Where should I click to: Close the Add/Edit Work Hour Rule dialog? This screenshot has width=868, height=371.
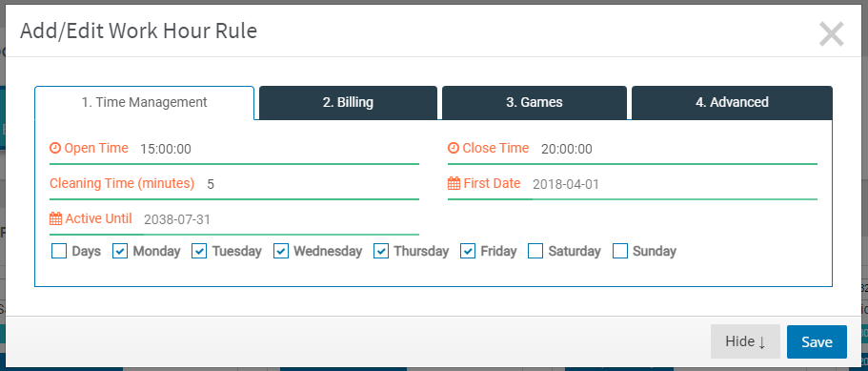[831, 33]
